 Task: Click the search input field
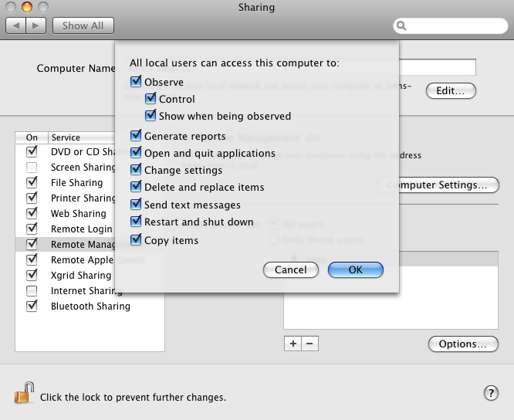[451, 25]
